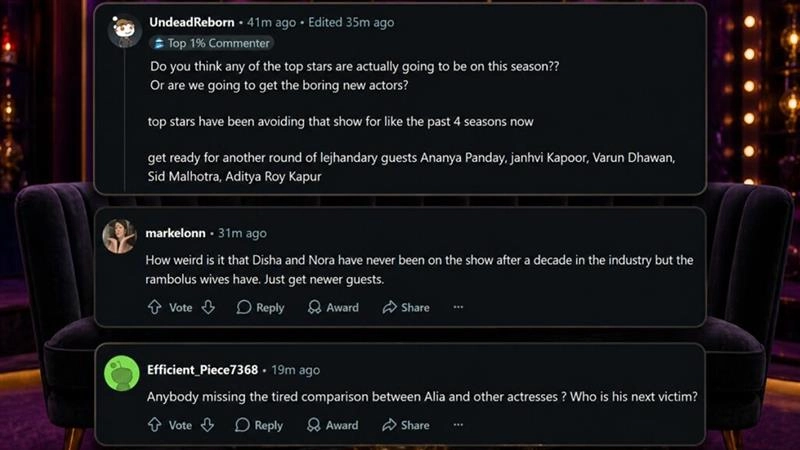Share markelonn's comment
Viewport: 800px width, 450px height.
[x=405, y=308]
